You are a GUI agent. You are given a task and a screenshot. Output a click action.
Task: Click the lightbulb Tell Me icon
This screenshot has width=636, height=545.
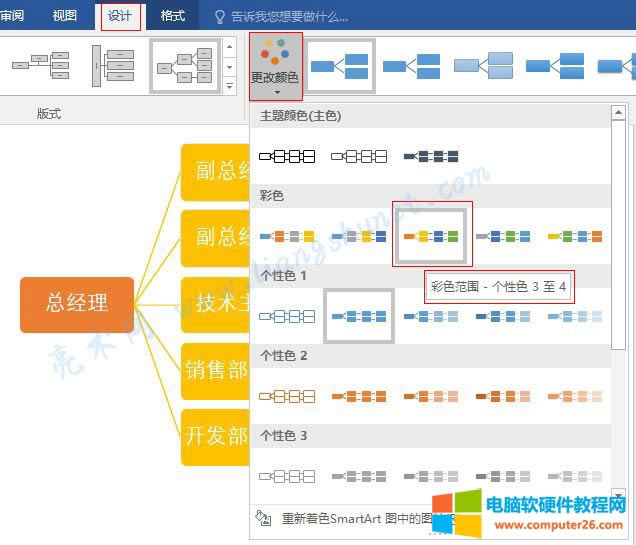coord(219,17)
